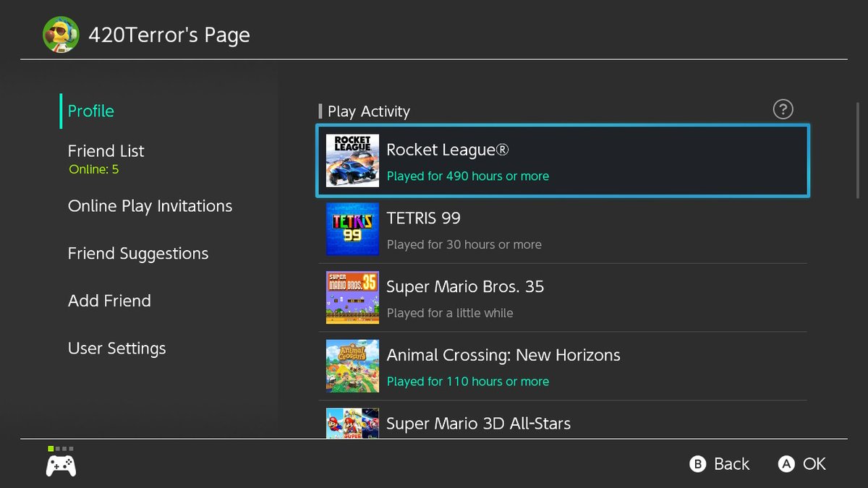The width and height of the screenshot is (868, 488).
Task: Click the Back label in the footer
Action: tap(732, 464)
